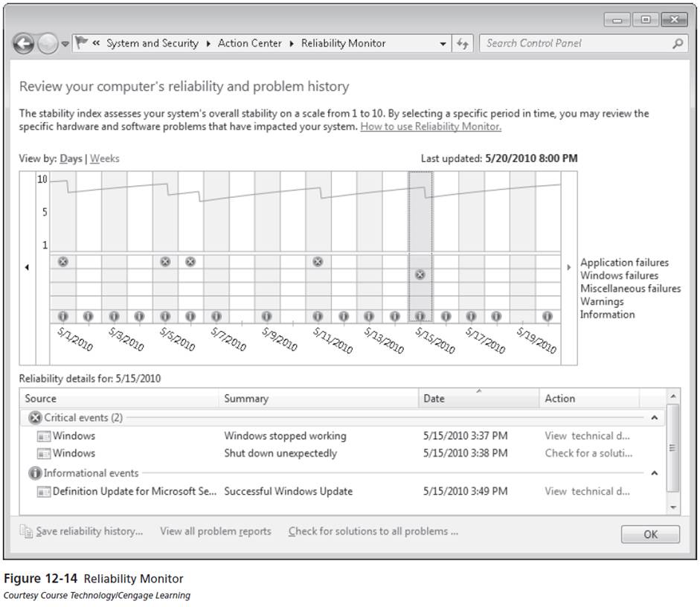Sort by the Date column header
This screenshot has width=700, height=607.
coord(478,399)
